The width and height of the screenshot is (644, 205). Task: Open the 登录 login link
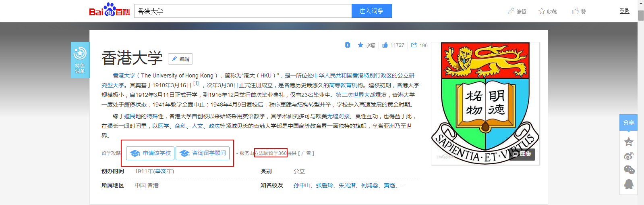(x=624, y=11)
